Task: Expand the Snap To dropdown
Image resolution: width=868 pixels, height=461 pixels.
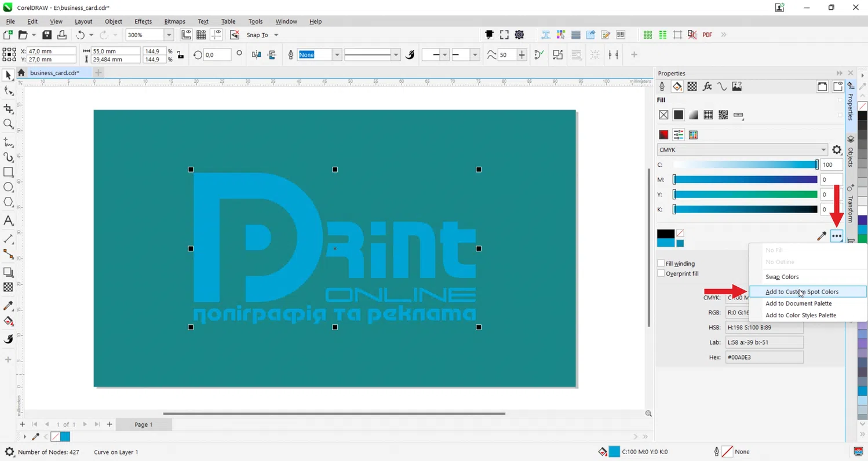Action: 276,35
